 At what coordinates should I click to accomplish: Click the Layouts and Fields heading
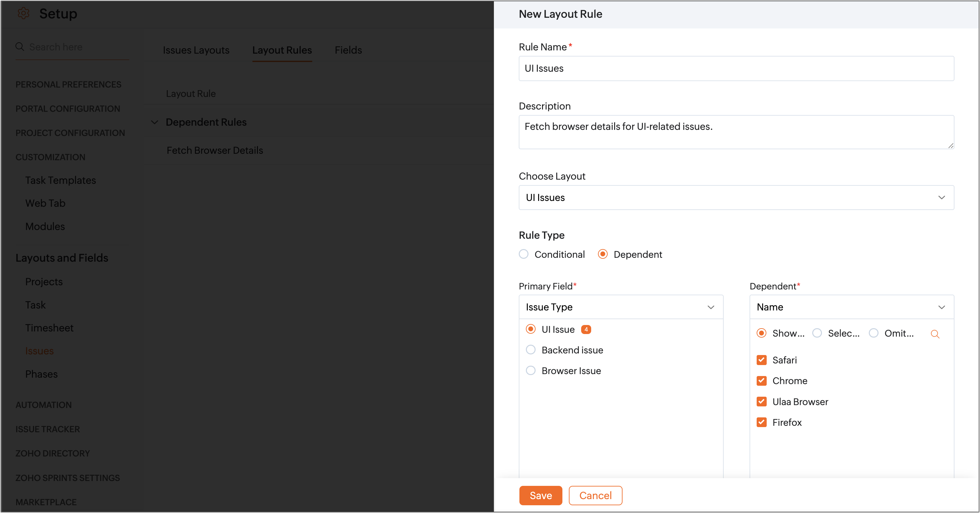coord(62,258)
